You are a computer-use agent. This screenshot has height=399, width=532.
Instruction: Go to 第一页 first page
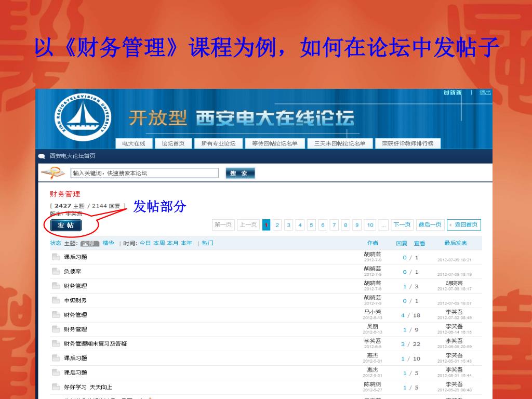click(223, 224)
